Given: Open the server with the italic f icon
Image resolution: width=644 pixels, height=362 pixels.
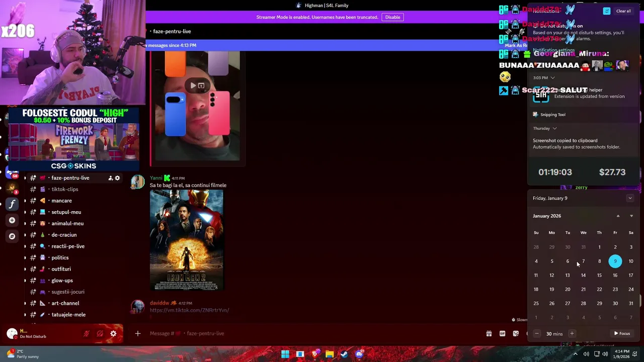Looking at the screenshot, I should coord(12,204).
